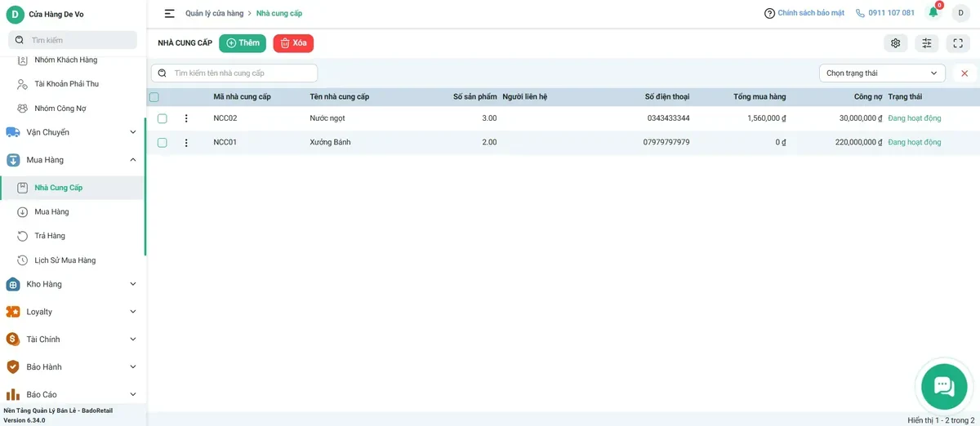Click the magnifier in supplier search box

coord(163,73)
